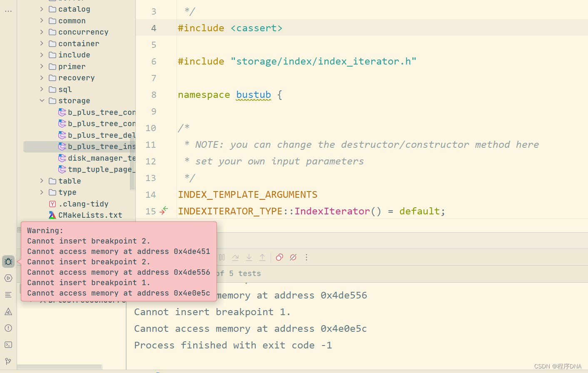Open the CMake tool window icon
The width and height of the screenshot is (588, 373).
pyautogui.click(x=8, y=311)
